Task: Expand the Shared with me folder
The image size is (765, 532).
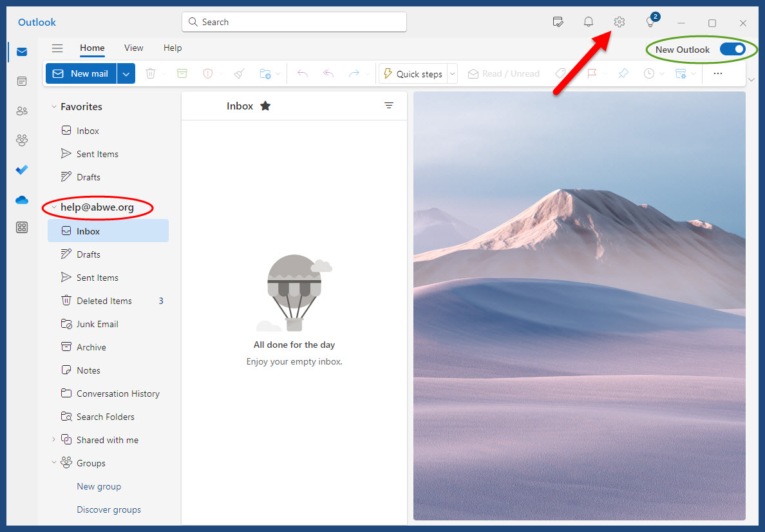Action: tap(53, 440)
